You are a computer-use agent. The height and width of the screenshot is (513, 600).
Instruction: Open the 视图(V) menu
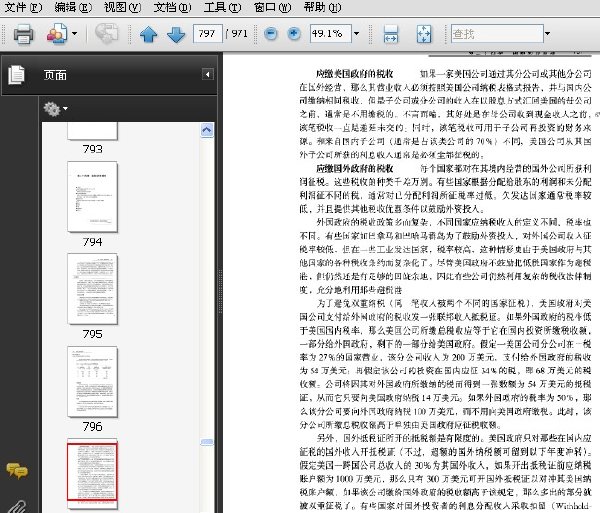click(x=122, y=7)
